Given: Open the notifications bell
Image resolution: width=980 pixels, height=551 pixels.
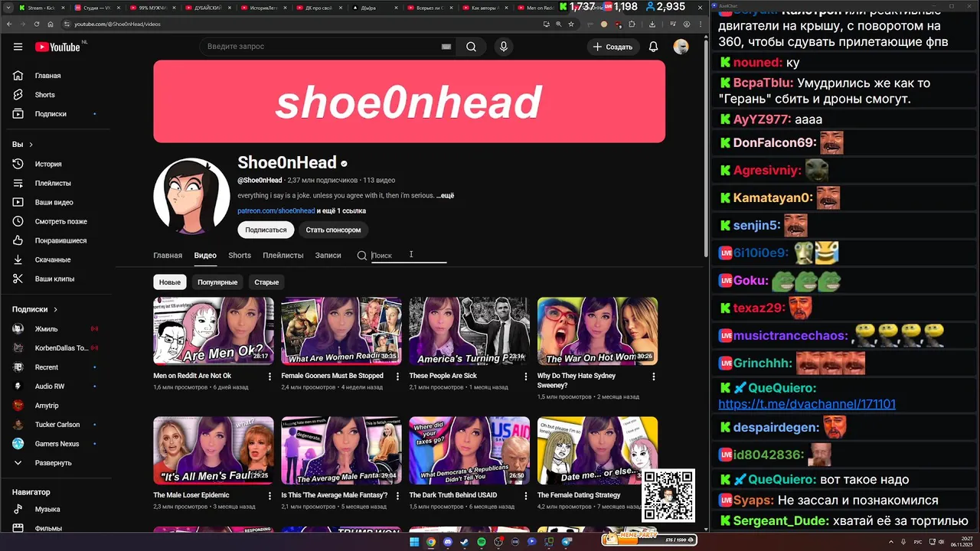Looking at the screenshot, I should tap(653, 47).
